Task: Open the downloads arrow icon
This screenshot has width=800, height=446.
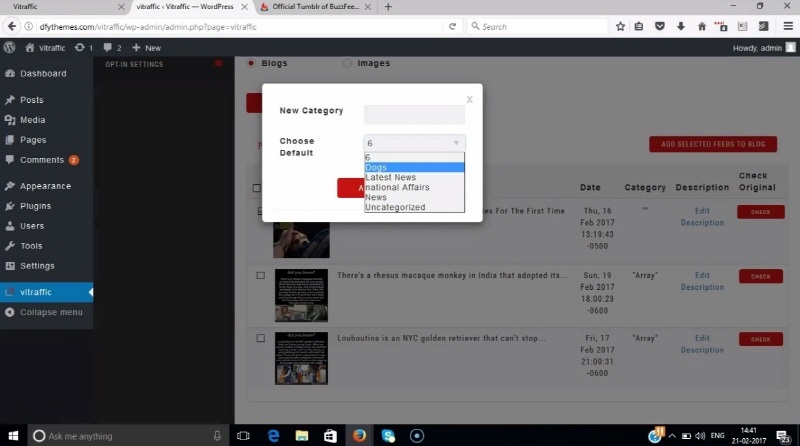Action: pos(681,27)
